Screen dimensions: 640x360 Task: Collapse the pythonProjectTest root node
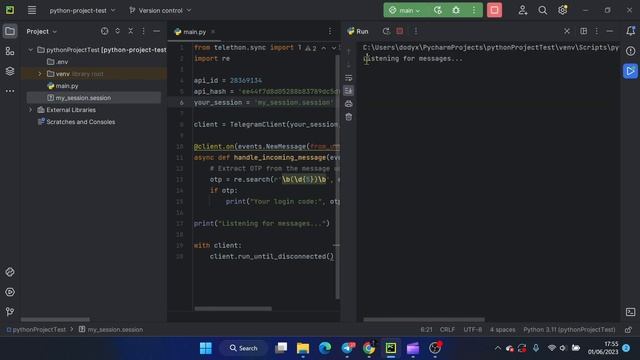(x=31, y=50)
